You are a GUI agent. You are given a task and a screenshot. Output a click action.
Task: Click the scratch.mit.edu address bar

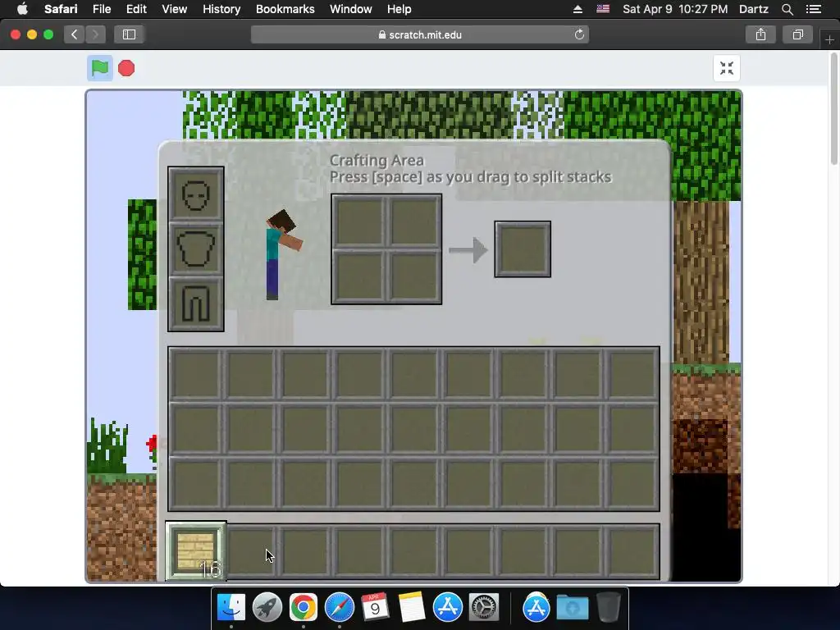tap(420, 34)
